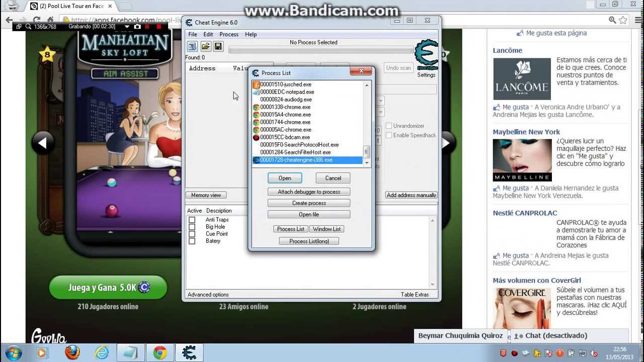Reload the Chrome page
The height and width of the screenshot is (362, 644).
tap(37, 20)
